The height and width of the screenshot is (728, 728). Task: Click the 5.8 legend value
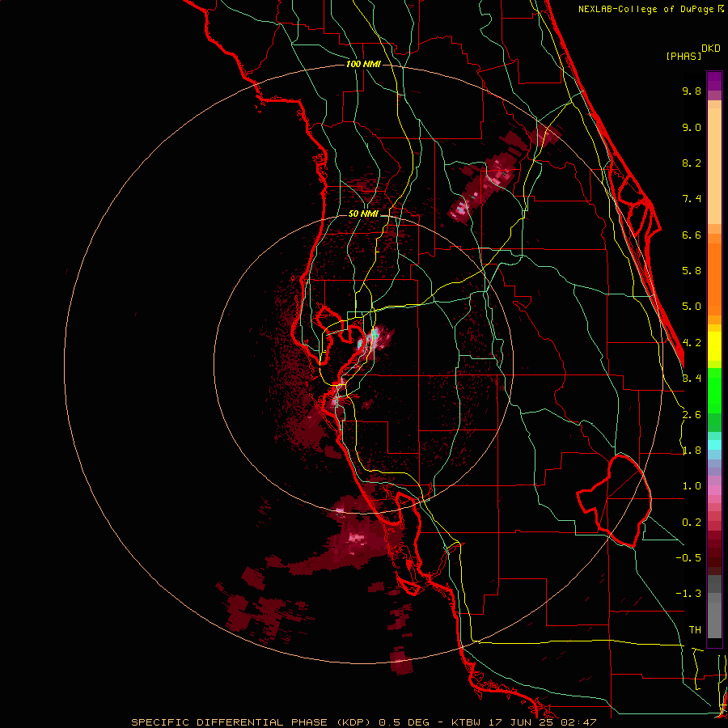click(692, 271)
